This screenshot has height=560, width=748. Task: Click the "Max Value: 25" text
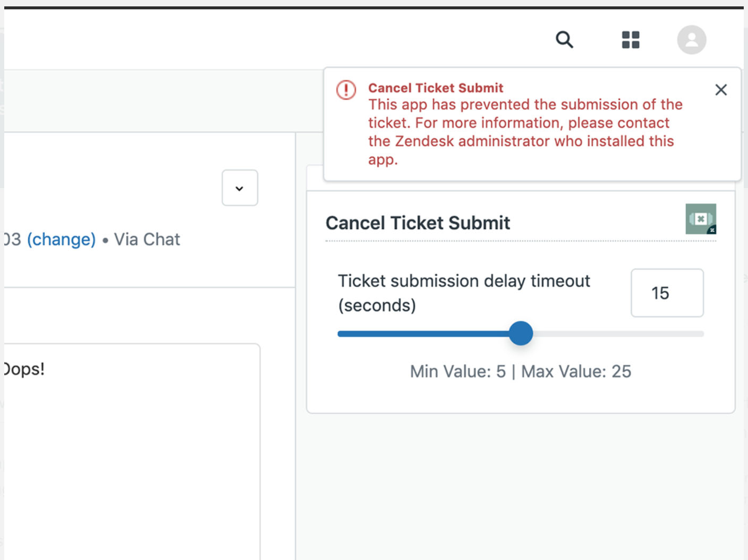576,371
